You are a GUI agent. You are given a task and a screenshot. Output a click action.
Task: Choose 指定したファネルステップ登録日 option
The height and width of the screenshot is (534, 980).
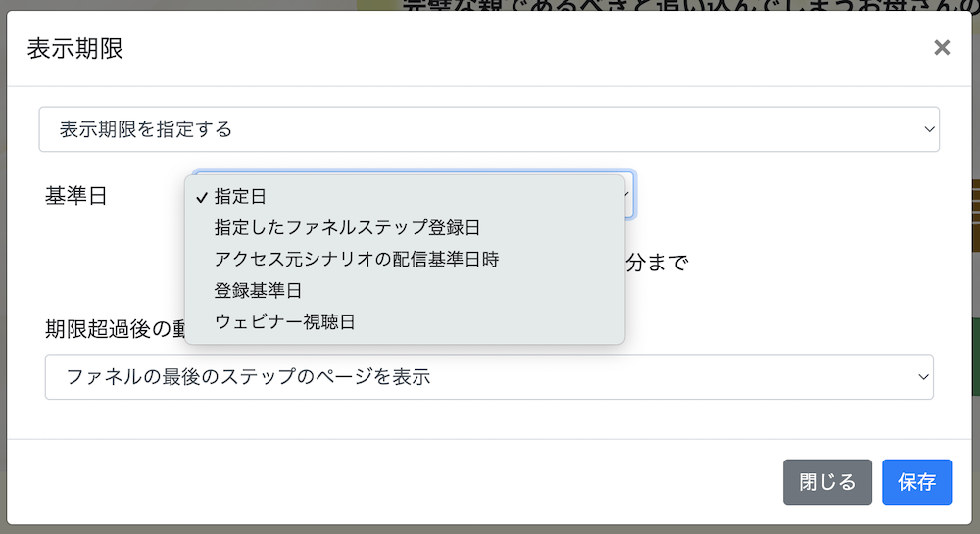(347, 227)
